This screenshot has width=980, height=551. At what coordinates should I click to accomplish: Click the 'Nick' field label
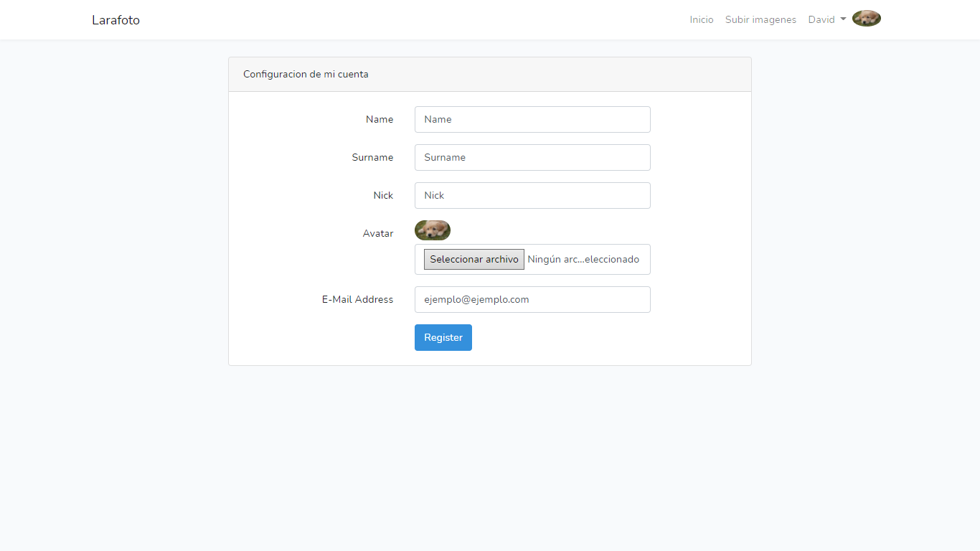383,196
